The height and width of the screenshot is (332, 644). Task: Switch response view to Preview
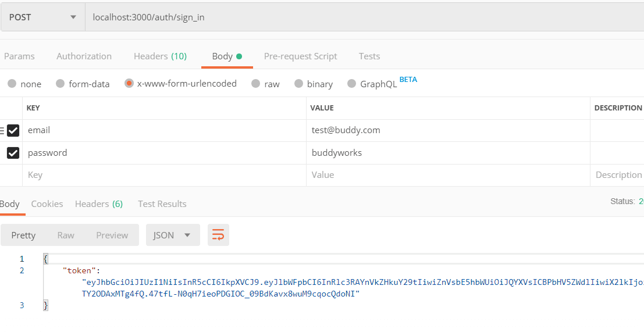[112, 235]
